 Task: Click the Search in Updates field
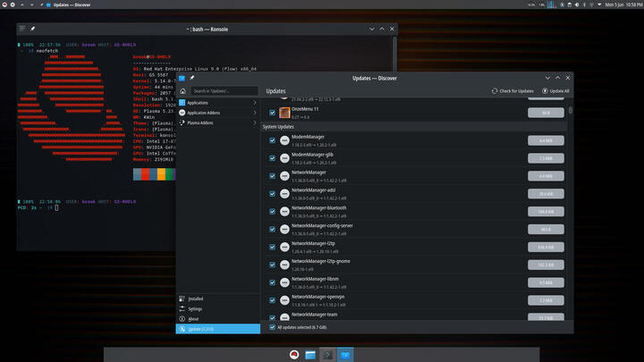[225, 91]
